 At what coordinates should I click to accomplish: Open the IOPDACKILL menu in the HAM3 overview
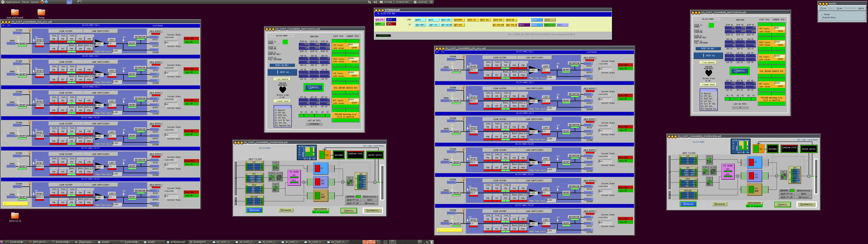coord(807,204)
